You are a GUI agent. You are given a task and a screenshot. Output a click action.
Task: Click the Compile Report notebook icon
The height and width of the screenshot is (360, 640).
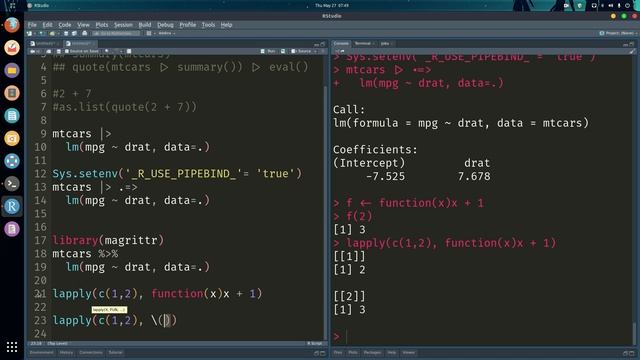click(129, 51)
